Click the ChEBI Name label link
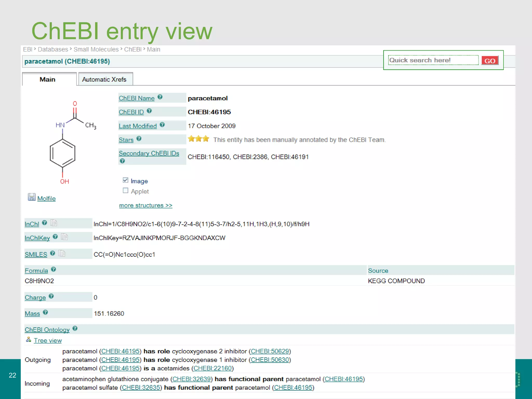The width and height of the screenshot is (532, 399). tap(137, 98)
